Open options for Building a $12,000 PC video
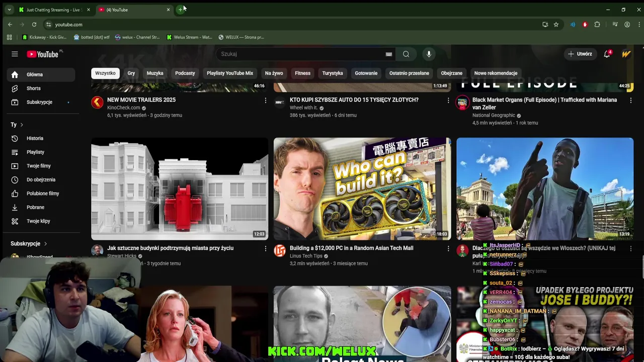 (x=448, y=249)
